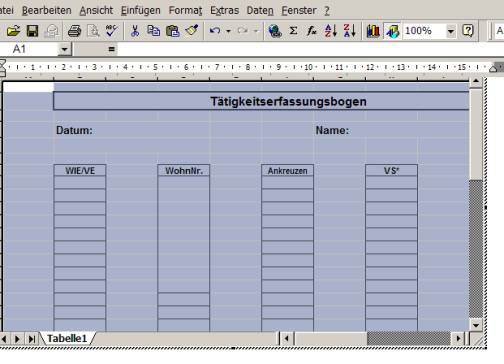The image size is (504, 364).
Task: Click the Open folder icon
Action: (x=13, y=31)
